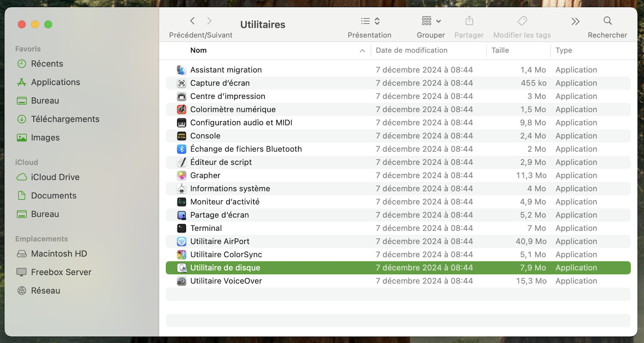Click the Grapher app icon

click(x=182, y=176)
